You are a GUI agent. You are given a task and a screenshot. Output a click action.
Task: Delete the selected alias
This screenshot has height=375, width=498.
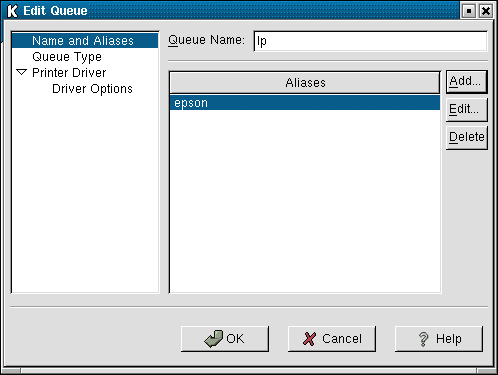coord(466,137)
